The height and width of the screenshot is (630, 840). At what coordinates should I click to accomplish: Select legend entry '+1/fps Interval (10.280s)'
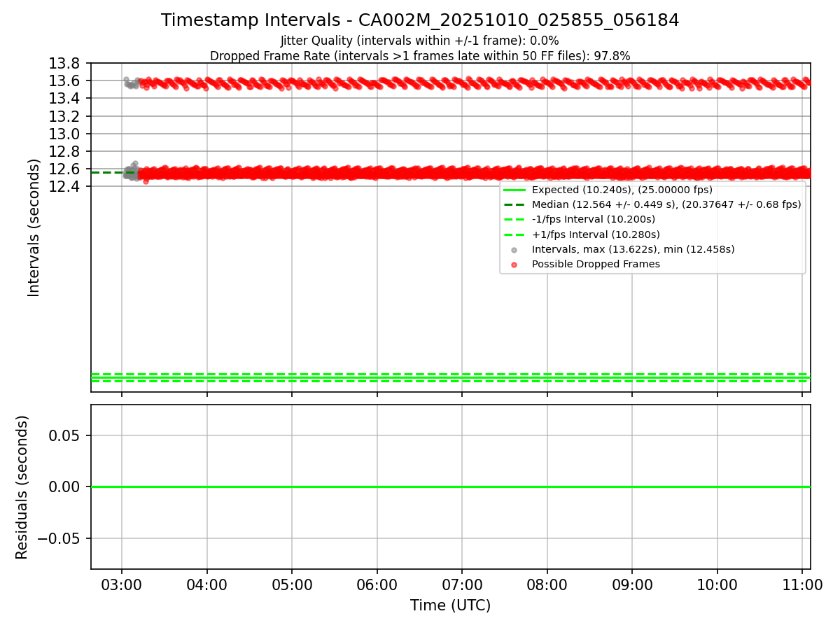point(596,234)
